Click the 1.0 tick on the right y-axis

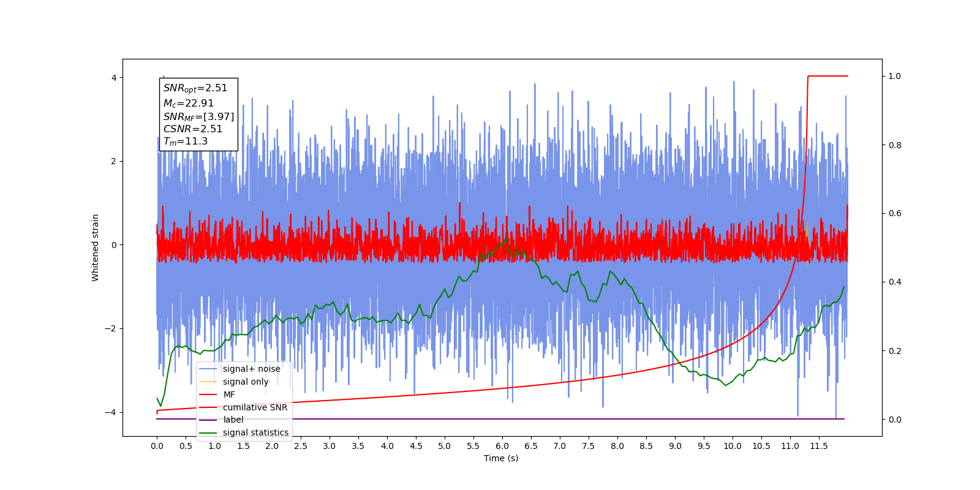point(895,77)
